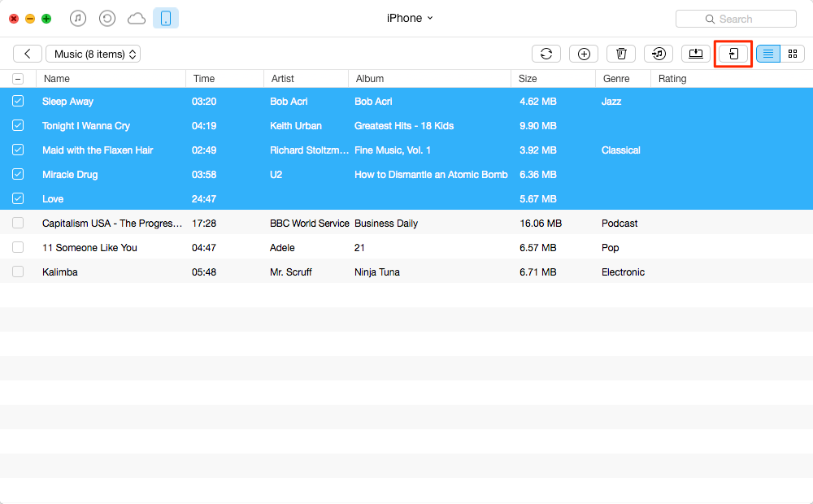Sort by the Size column header
Image resolution: width=813 pixels, height=504 pixels.
pos(553,79)
